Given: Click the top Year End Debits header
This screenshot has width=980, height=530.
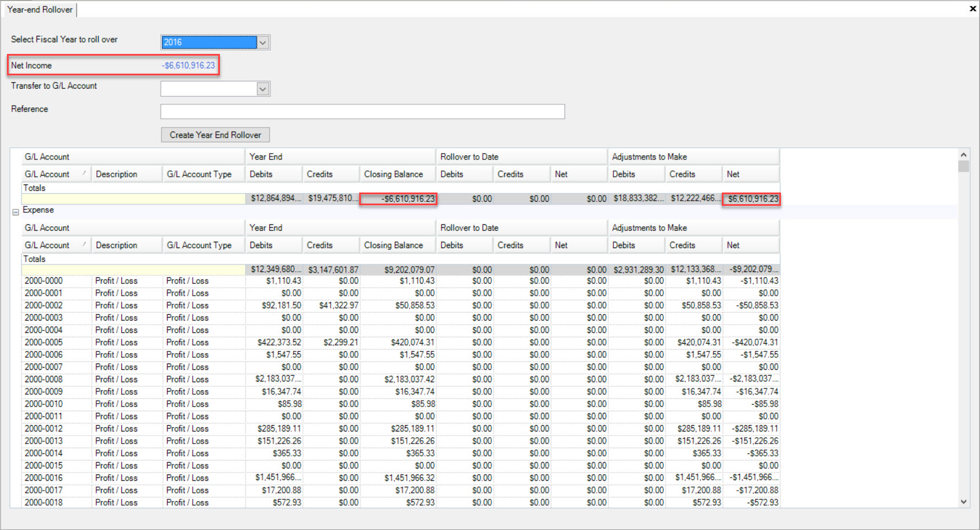Looking at the screenshot, I should (x=274, y=174).
